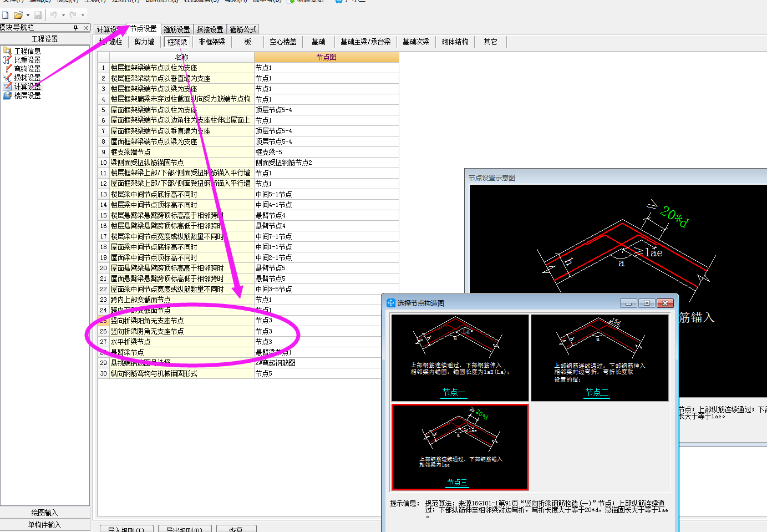Click the 比重设置 icon in navigation tree
Image resolution: width=767 pixels, height=532 pixels.
[7, 59]
